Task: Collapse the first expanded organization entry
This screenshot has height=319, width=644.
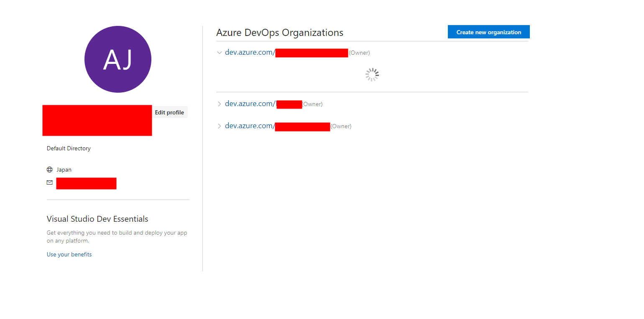Action: [x=220, y=52]
